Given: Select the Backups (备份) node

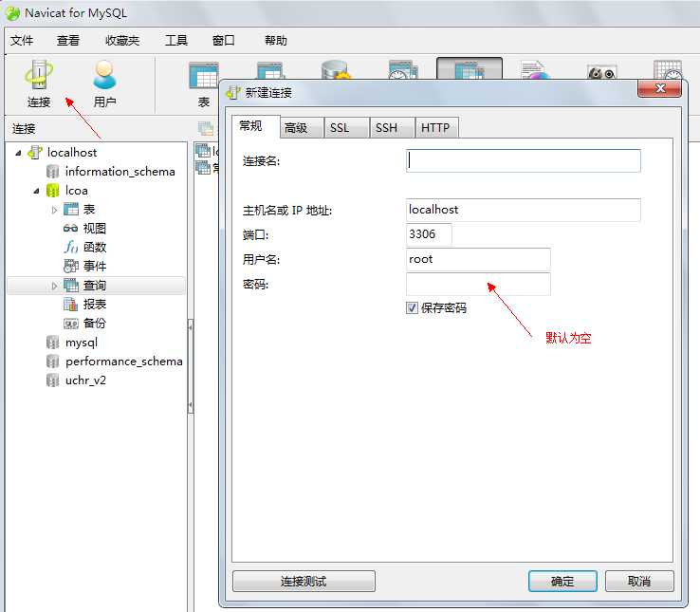Looking at the screenshot, I should point(84,324).
